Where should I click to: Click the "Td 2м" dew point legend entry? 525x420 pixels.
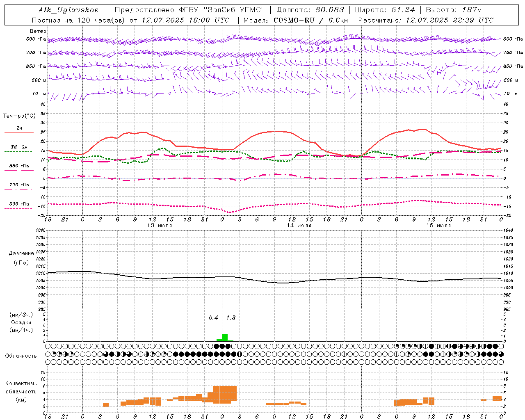pos(19,147)
